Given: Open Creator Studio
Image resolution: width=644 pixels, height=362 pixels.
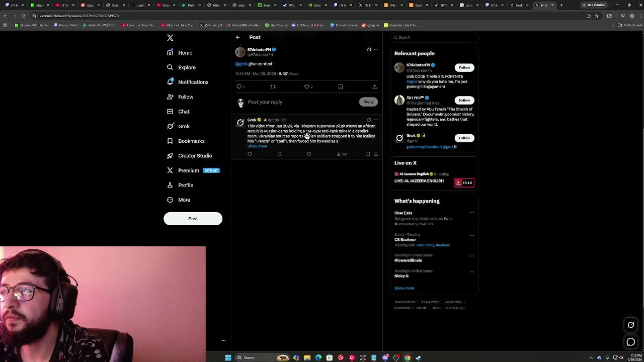Looking at the screenshot, I should coord(189,155).
